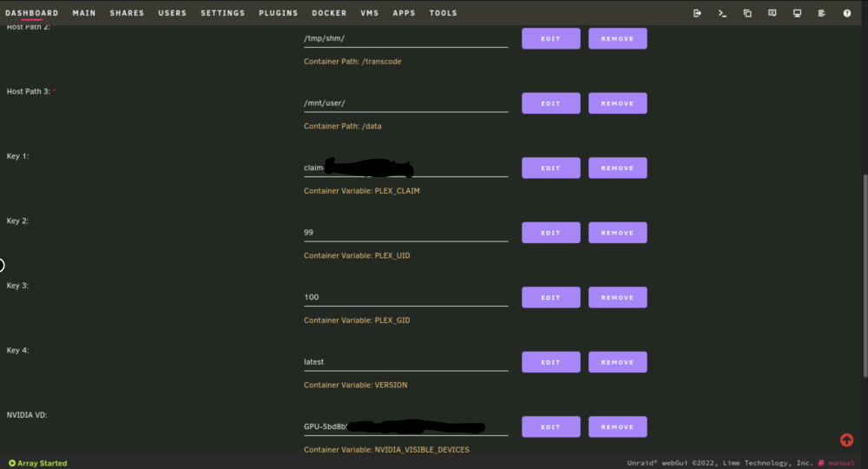Click the Container Path: /transcode text
The width and height of the screenshot is (868, 469).
[352, 62]
